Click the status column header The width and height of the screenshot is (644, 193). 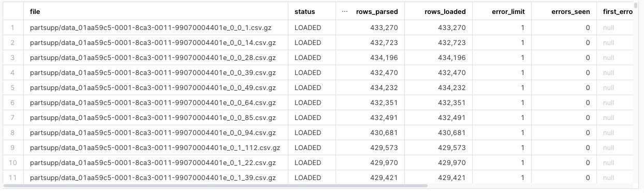pyautogui.click(x=304, y=11)
